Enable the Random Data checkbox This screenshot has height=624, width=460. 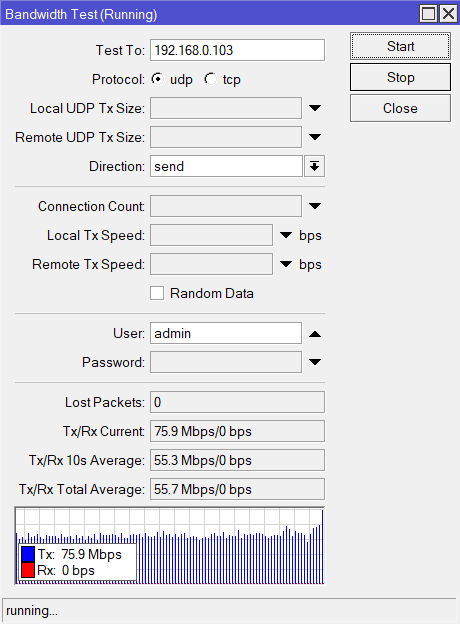157,293
